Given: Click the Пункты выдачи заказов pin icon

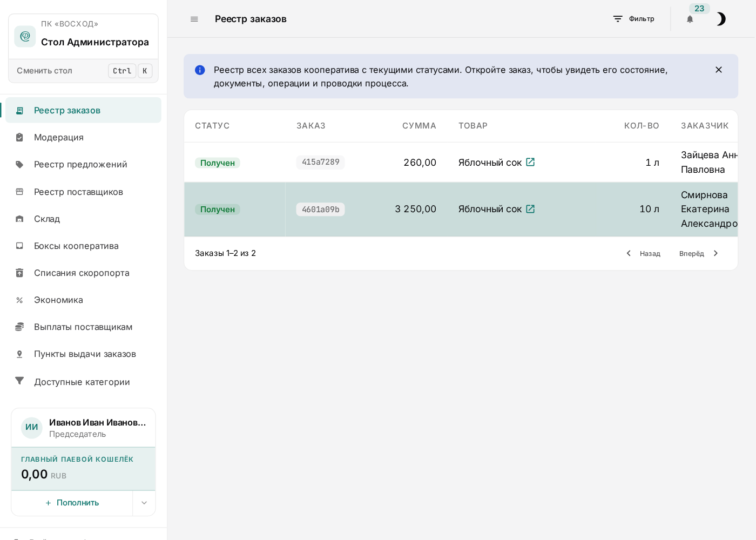Looking at the screenshot, I should pyautogui.click(x=19, y=354).
